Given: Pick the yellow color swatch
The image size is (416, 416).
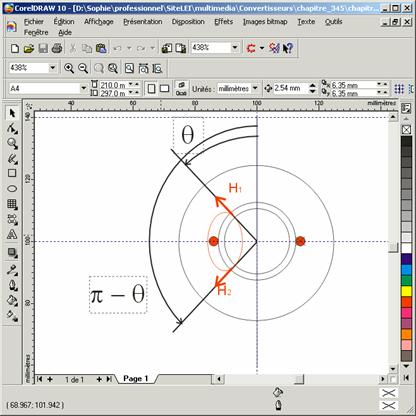Looking at the screenshot, I should (x=406, y=291).
